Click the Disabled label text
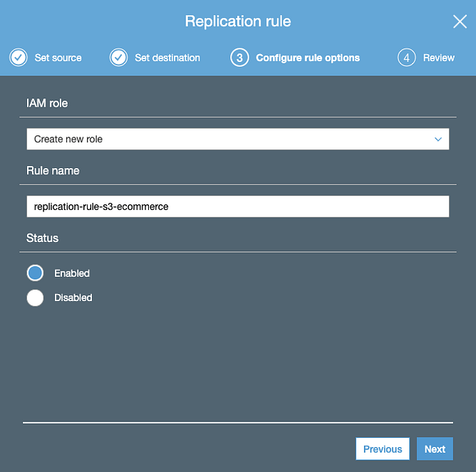 pos(73,298)
